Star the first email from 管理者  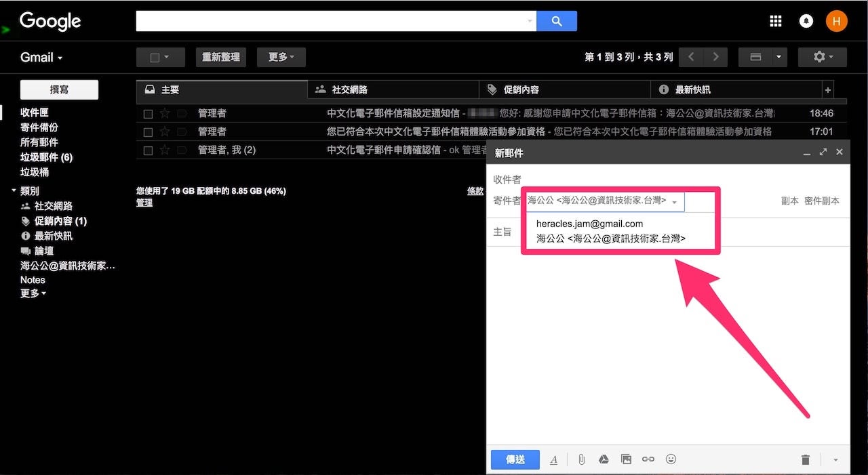click(x=163, y=113)
